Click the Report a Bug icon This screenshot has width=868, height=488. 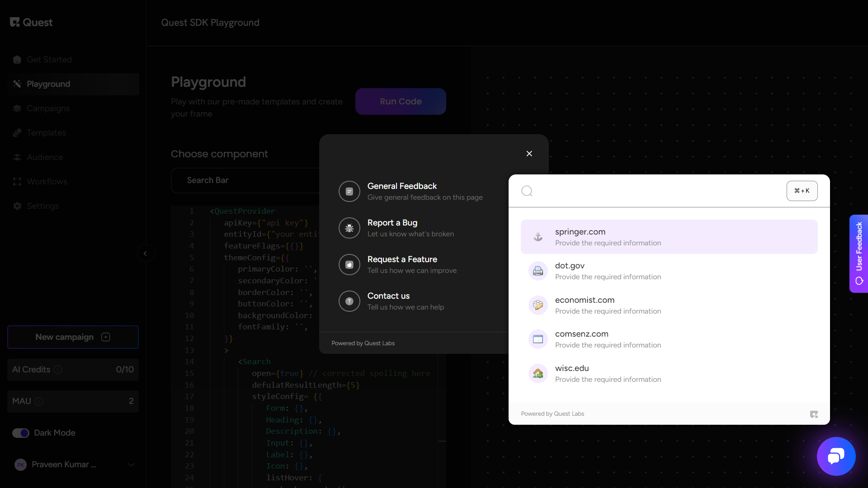pos(349,228)
